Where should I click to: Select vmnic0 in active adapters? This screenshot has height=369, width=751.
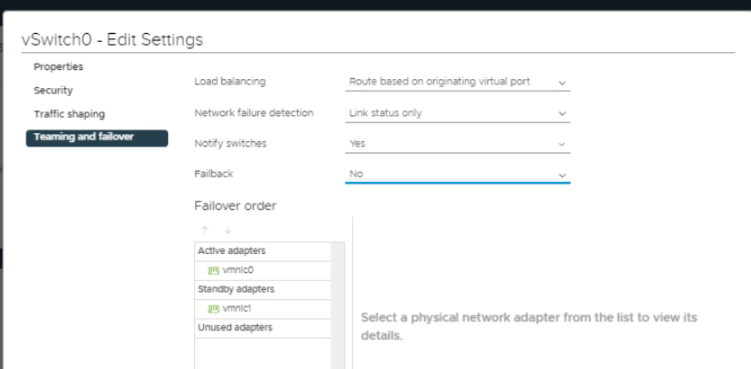tap(262, 271)
